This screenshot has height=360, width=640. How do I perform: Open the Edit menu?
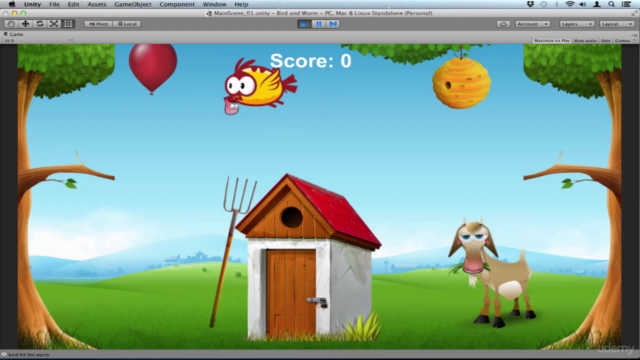(73, 4)
